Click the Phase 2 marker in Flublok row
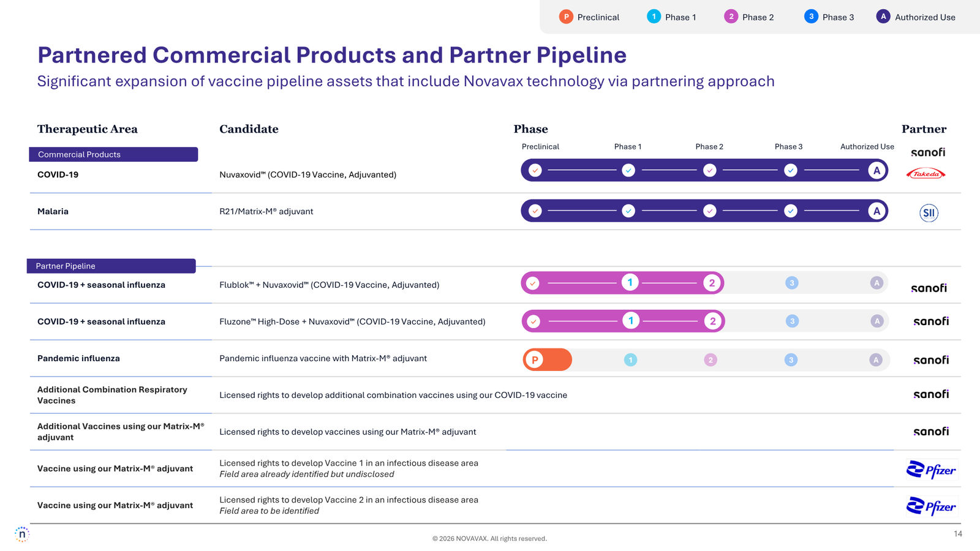Viewport: 980px width, 551px height. pyautogui.click(x=712, y=283)
